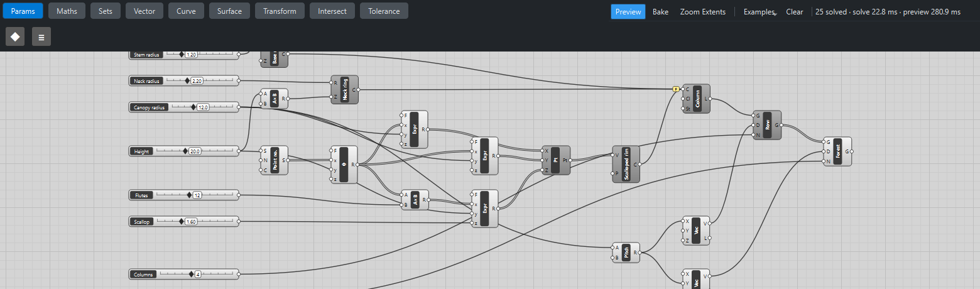
Task: Select the Pitch component node
Action: pyautogui.click(x=626, y=253)
